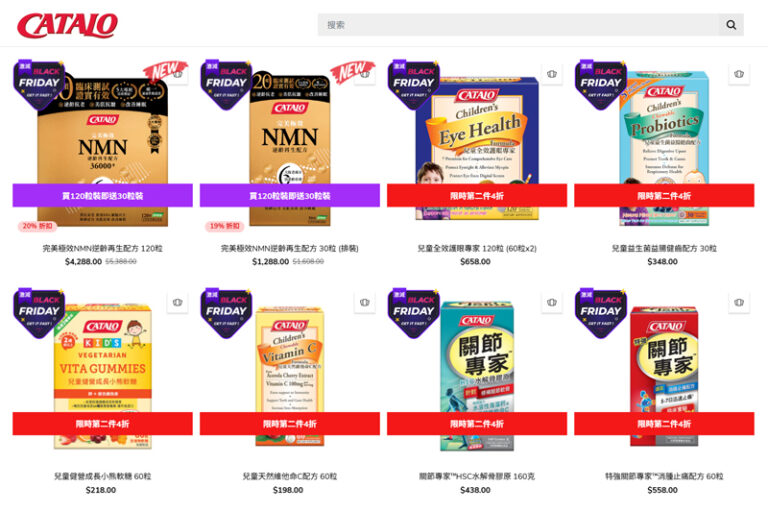
Task: Open the Vegetarian Vita Gummies box image
Action: point(103,376)
